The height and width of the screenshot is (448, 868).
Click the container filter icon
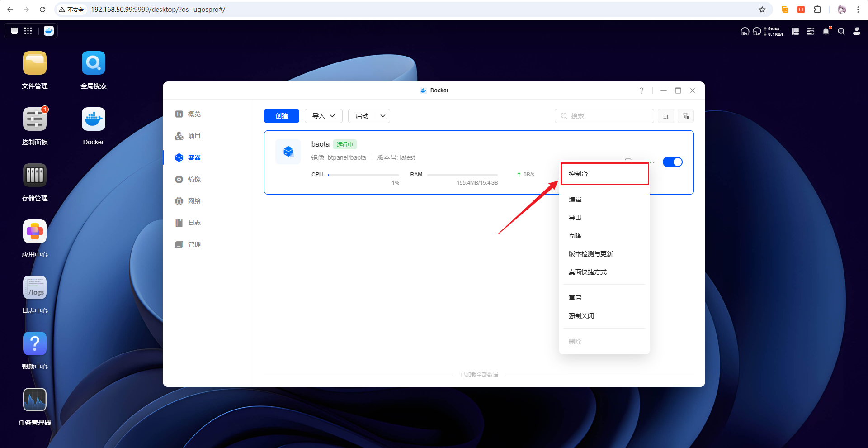686,116
